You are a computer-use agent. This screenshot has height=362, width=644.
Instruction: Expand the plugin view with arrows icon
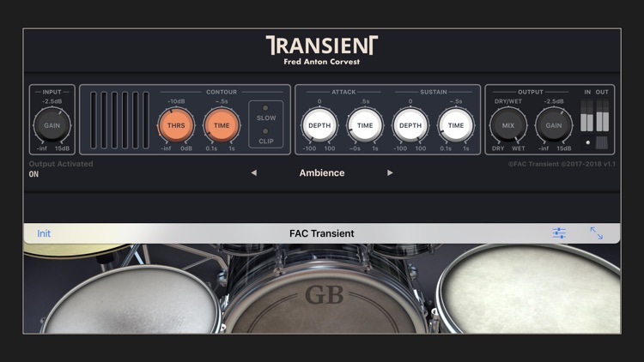[597, 233]
